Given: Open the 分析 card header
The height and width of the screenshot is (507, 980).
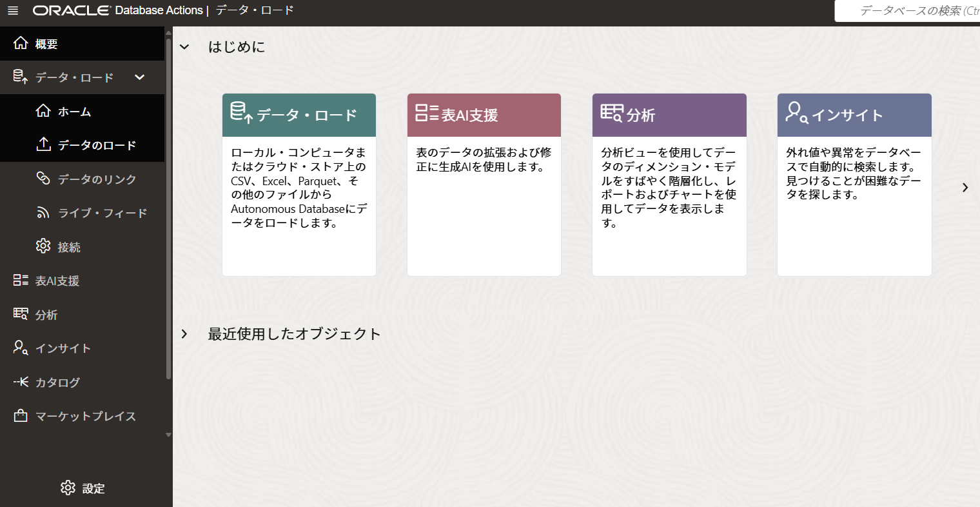Looking at the screenshot, I should (x=669, y=115).
